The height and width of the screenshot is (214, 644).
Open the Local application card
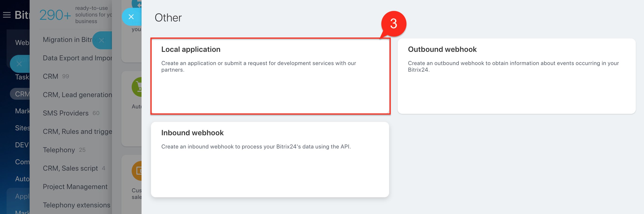[x=270, y=76]
